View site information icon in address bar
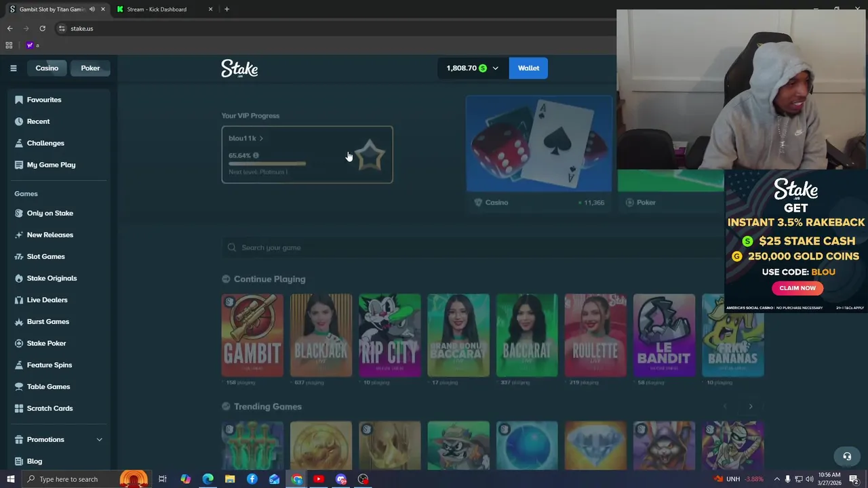Screen dimensions: 868x488 [x=62, y=28]
